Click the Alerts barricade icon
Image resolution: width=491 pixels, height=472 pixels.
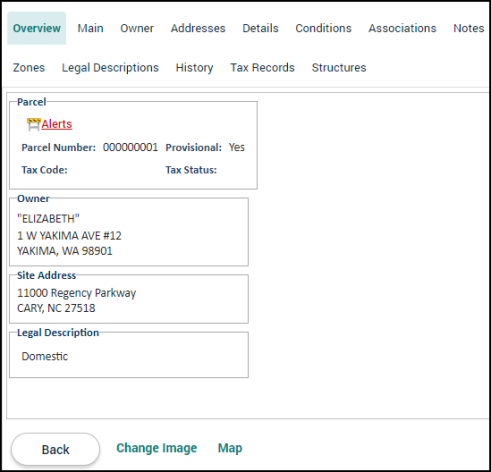pos(33,124)
